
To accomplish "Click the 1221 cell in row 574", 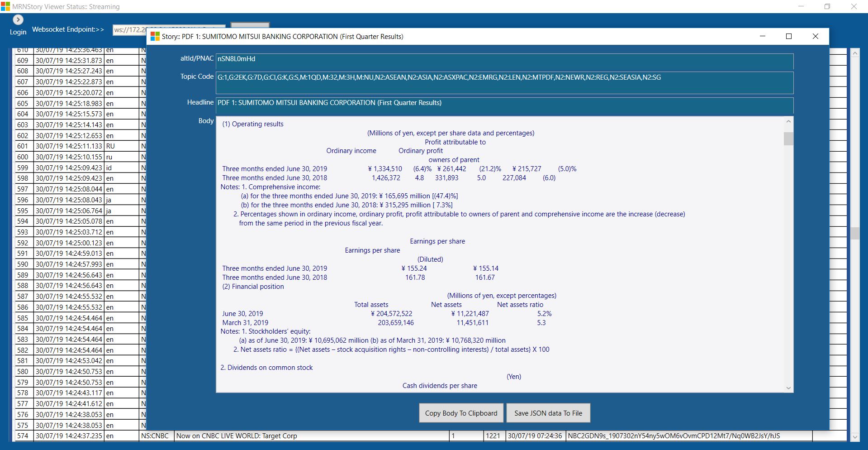I will [493, 436].
